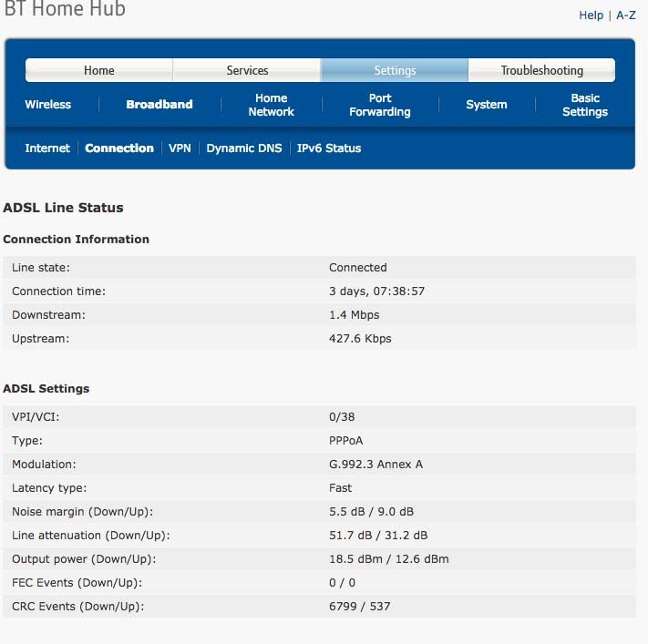Image resolution: width=648 pixels, height=644 pixels.
Task: Click the ADSL Line Status heading
Action: pyautogui.click(x=63, y=208)
